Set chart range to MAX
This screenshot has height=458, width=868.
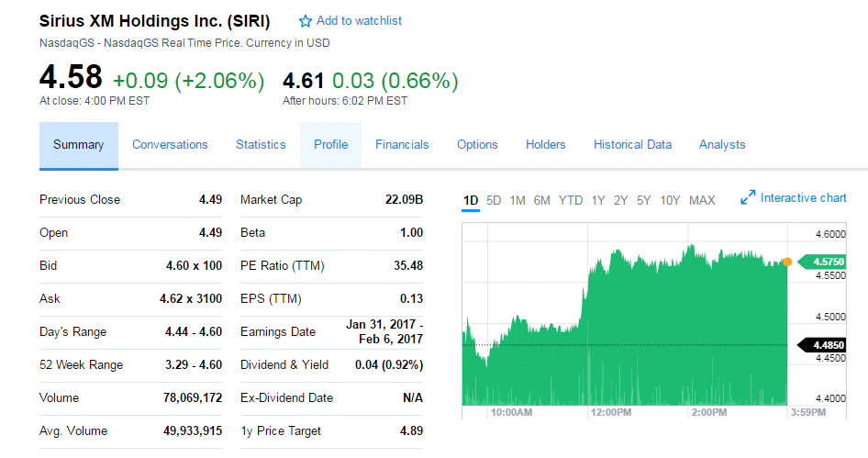pos(702,200)
